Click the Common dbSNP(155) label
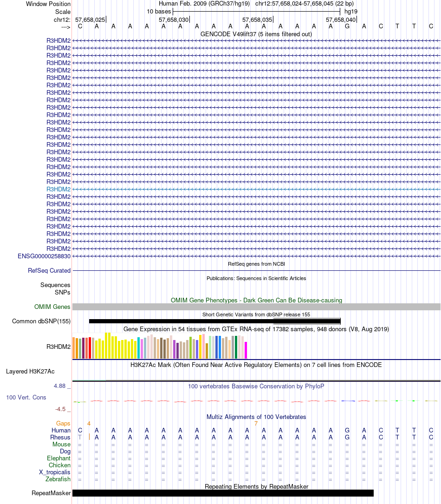441x504 pixels. tap(41, 321)
